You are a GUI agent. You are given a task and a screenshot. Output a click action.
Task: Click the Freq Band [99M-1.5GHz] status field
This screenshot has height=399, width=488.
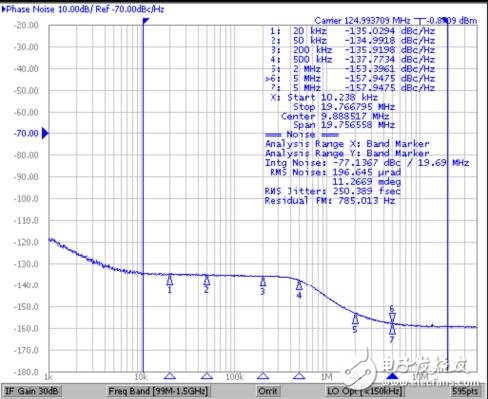coord(158,391)
